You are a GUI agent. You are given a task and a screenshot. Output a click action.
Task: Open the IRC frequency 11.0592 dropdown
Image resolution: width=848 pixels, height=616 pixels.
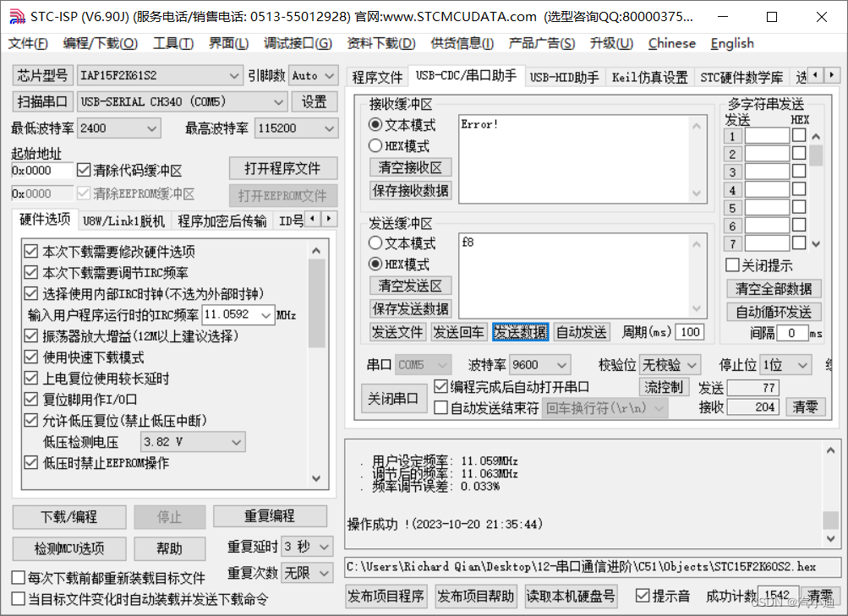pyautogui.click(x=238, y=314)
